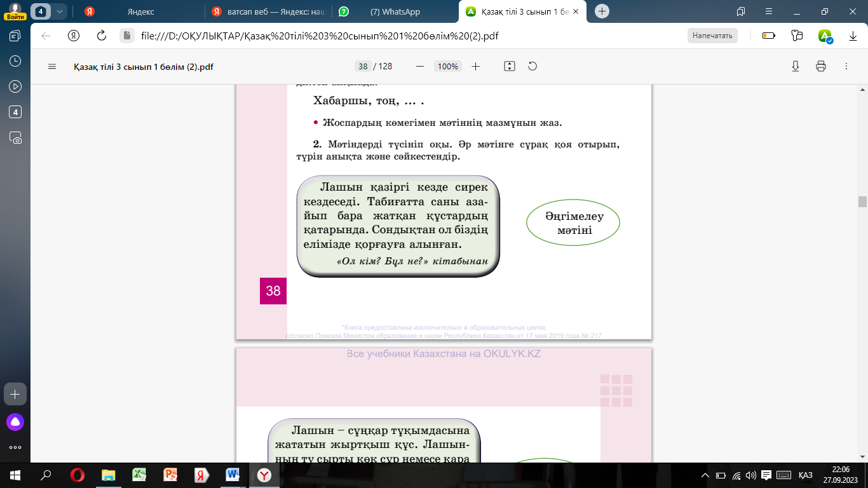Open the volume control in the system tray

point(751,475)
